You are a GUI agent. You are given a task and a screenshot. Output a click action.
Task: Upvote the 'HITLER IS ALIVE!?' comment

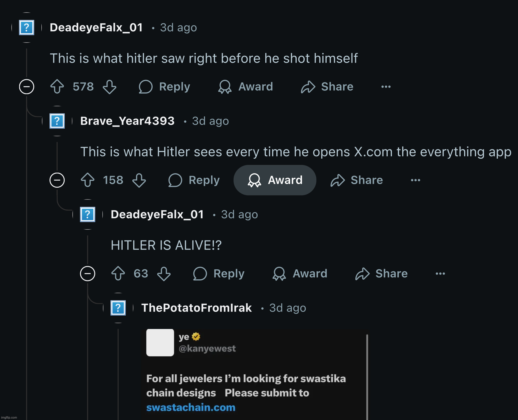click(118, 273)
